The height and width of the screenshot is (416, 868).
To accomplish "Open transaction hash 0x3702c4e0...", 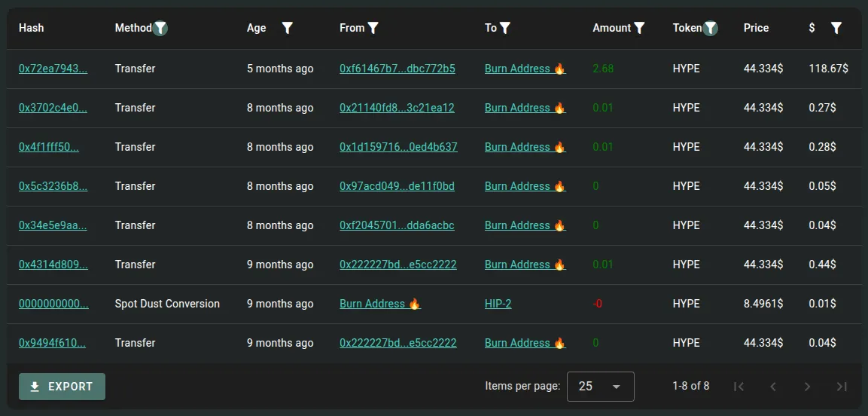I will pyautogui.click(x=53, y=108).
